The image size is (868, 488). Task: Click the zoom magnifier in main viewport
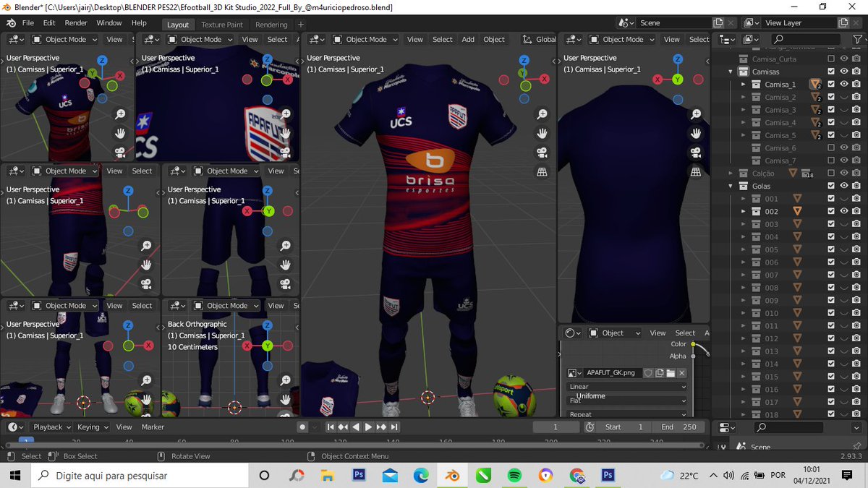[x=541, y=114]
